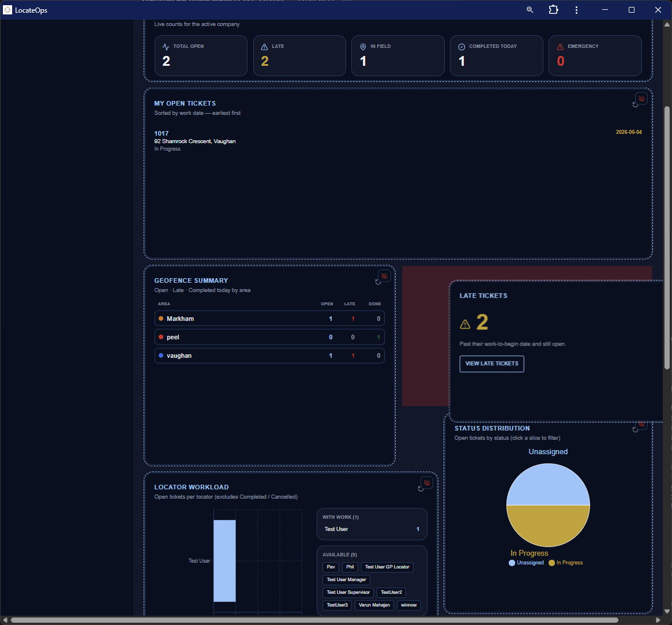
Task: Select the TestUser3 chip
Action: tap(337, 605)
